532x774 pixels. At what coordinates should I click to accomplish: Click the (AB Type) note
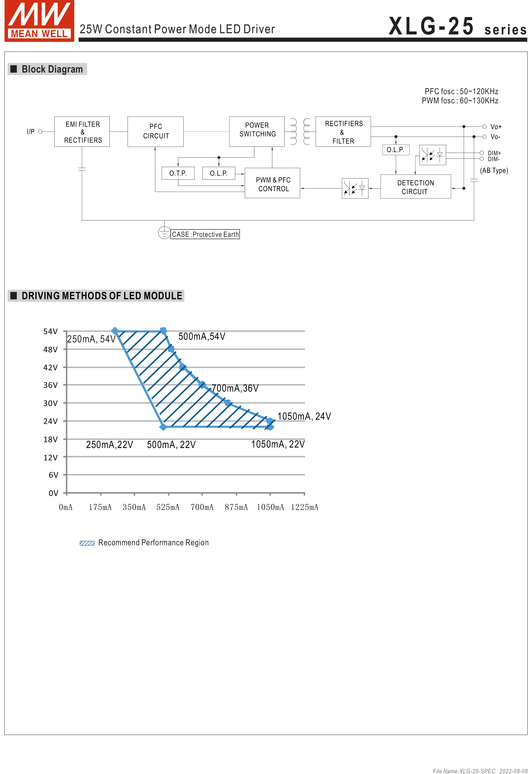pos(494,170)
